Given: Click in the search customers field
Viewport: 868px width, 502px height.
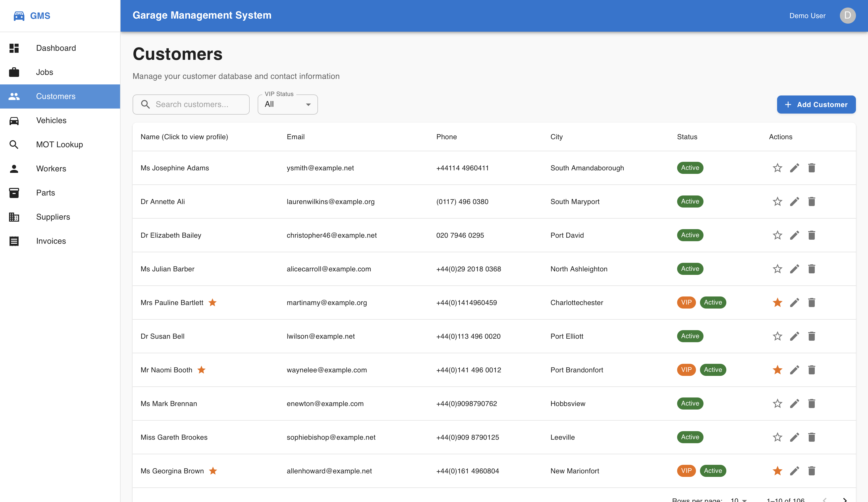Looking at the screenshot, I should click(196, 105).
